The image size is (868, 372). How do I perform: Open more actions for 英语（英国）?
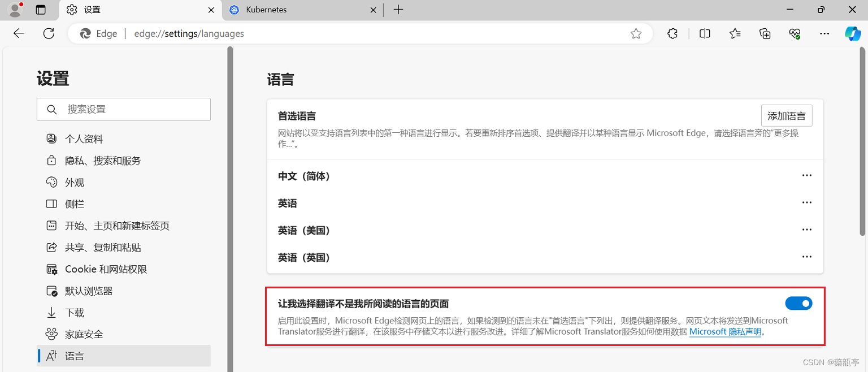click(807, 257)
